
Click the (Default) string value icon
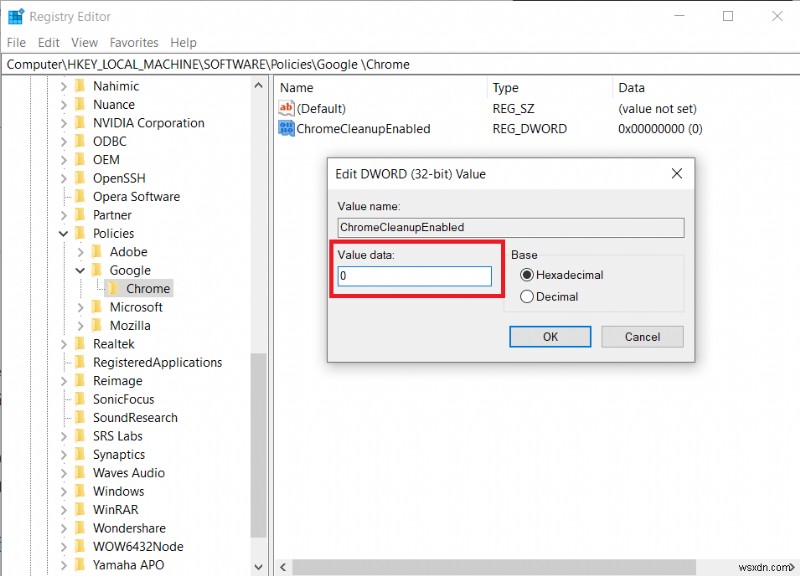click(286, 108)
